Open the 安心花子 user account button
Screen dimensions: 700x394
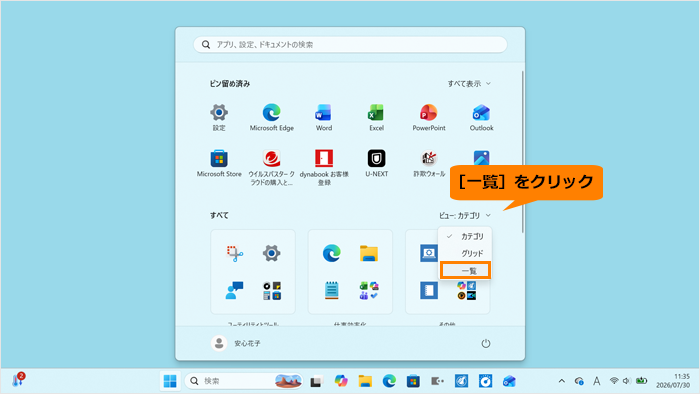click(236, 343)
